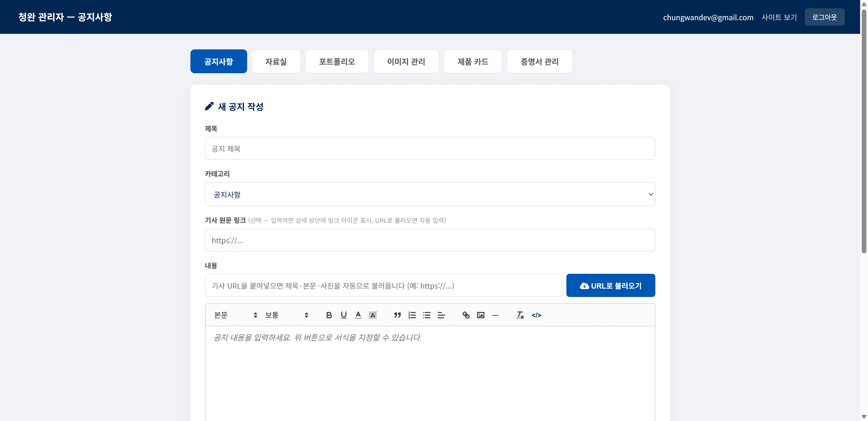The width and height of the screenshot is (868, 421).
Task: Go to the 포트폴리오 tab
Action: tap(337, 61)
